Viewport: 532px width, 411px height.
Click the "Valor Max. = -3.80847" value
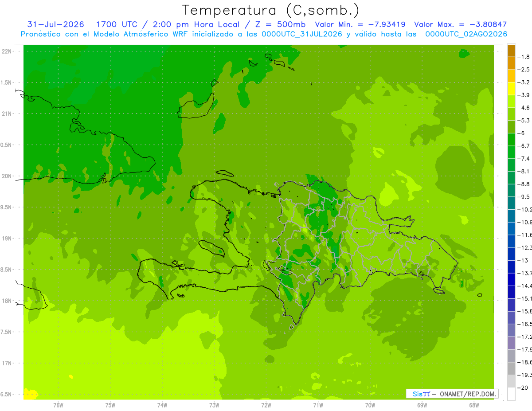coord(460,24)
